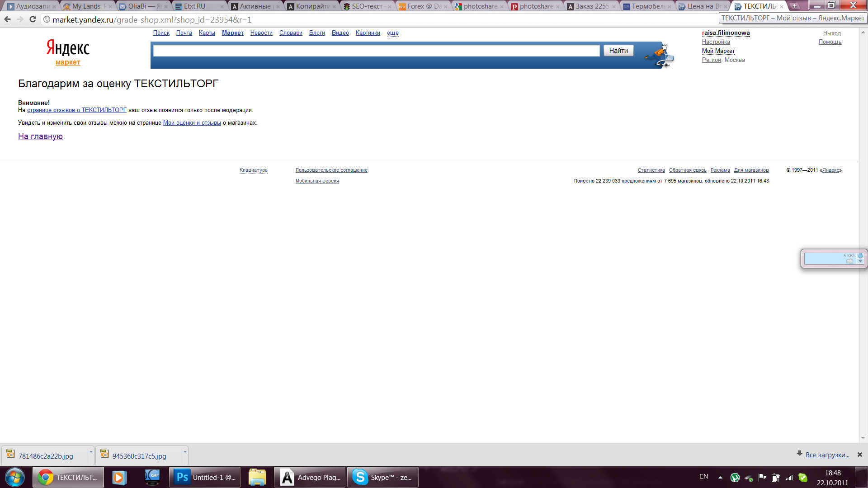Open Настройка settings link
868x488 pixels.
pos(716,42)
